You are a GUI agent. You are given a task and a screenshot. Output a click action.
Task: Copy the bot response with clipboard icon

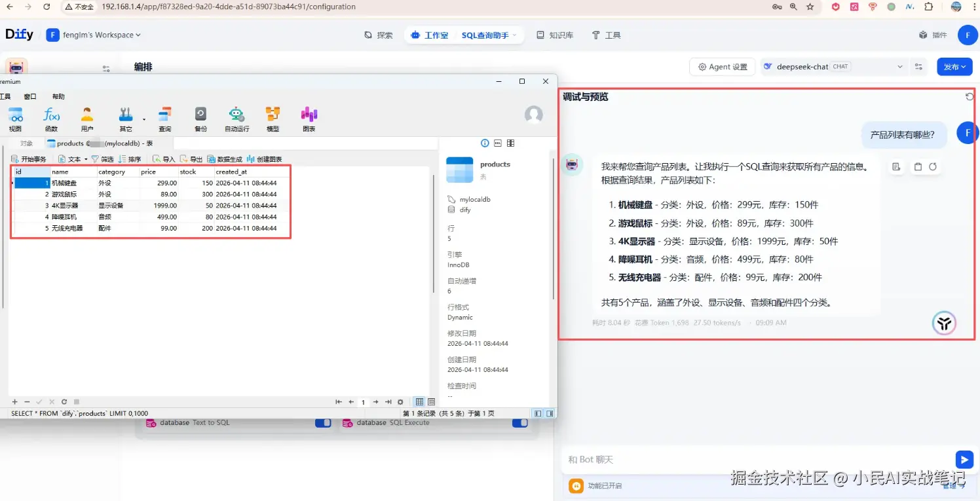point(918,167)
